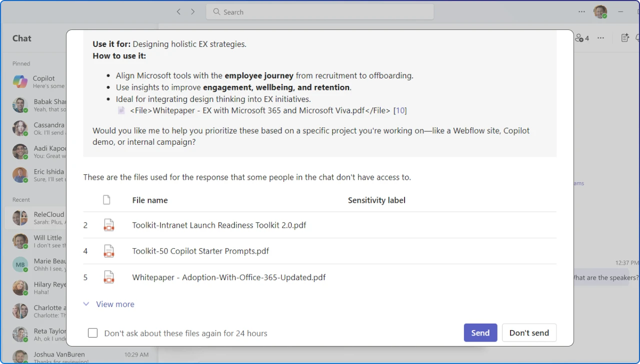The height and width of the screenshot is (364, 640).
Task: Open Settings and more ellipsis in title bar
Action: [x=581, y=11]
